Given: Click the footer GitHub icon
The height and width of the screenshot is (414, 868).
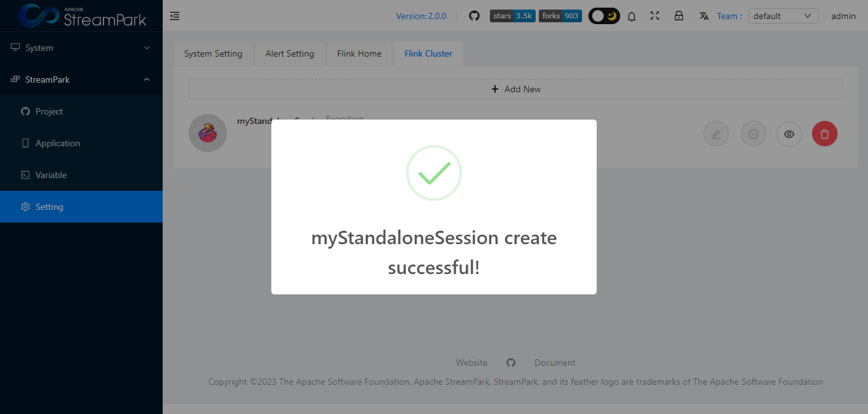Looking at the screenshot, I should click(x=511, y=362).
